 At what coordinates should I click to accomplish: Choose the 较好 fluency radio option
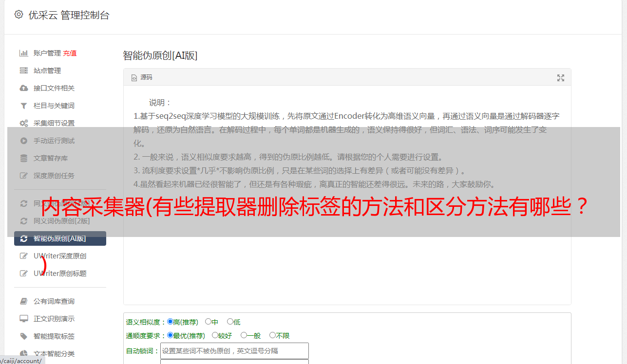215,335
